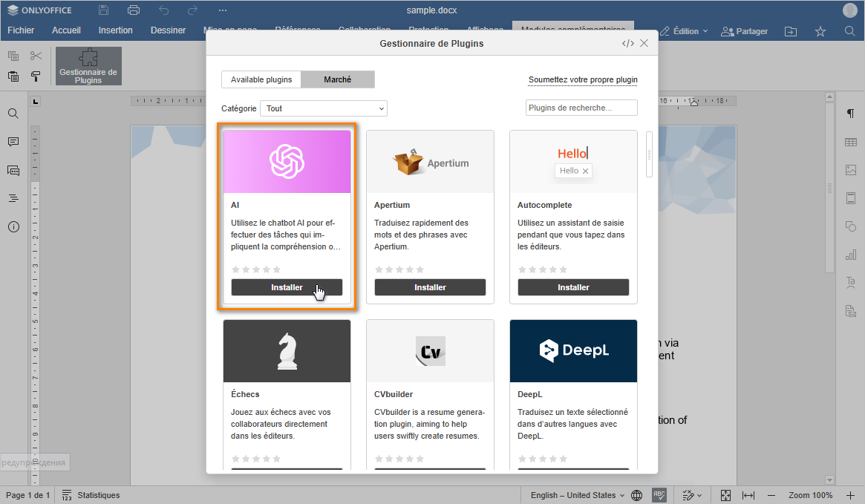Install the AI plugin
The height and width of the screenshot is (504, 865).
[287, 287]
